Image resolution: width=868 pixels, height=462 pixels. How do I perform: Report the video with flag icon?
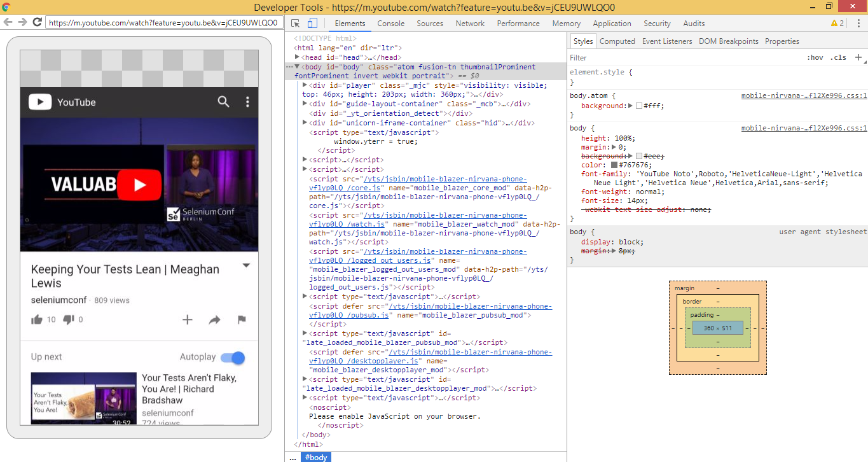point(242,319)
